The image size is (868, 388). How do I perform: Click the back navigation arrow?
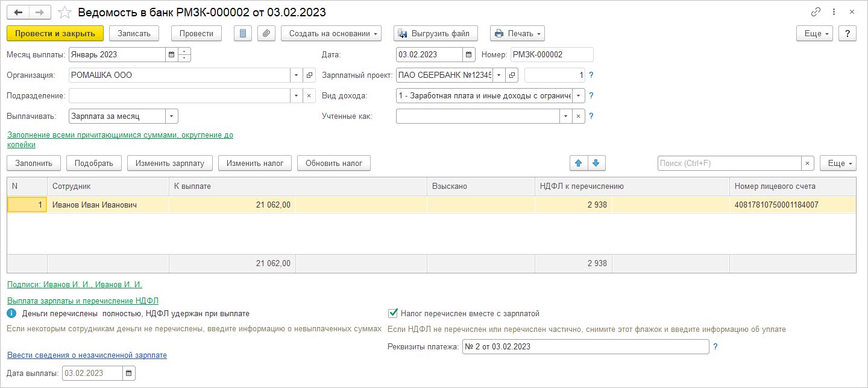(x=18, y=12)
